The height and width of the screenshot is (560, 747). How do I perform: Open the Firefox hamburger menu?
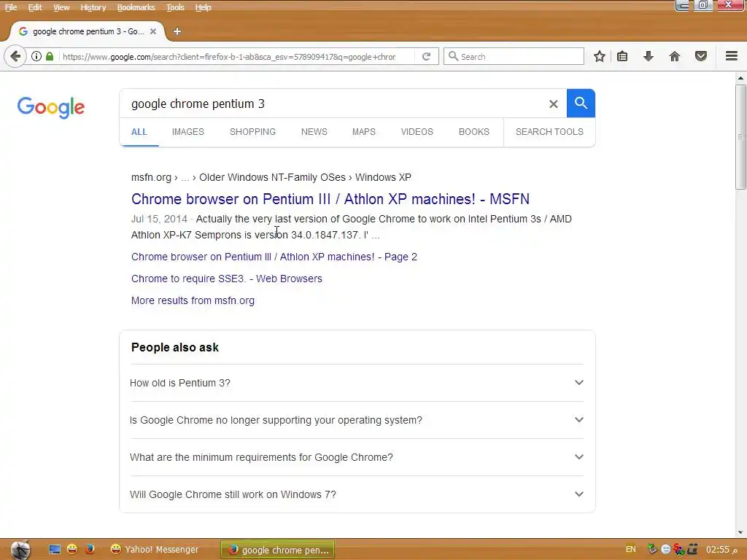coord(732,56)
